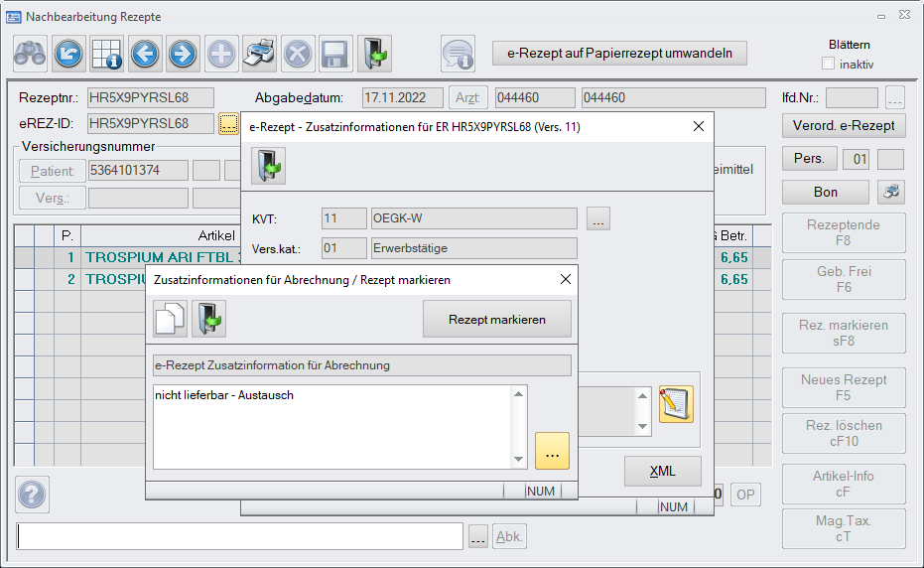924x568 pixels.
Task: Click the speech bubble info icon
Action: point(458,54)
